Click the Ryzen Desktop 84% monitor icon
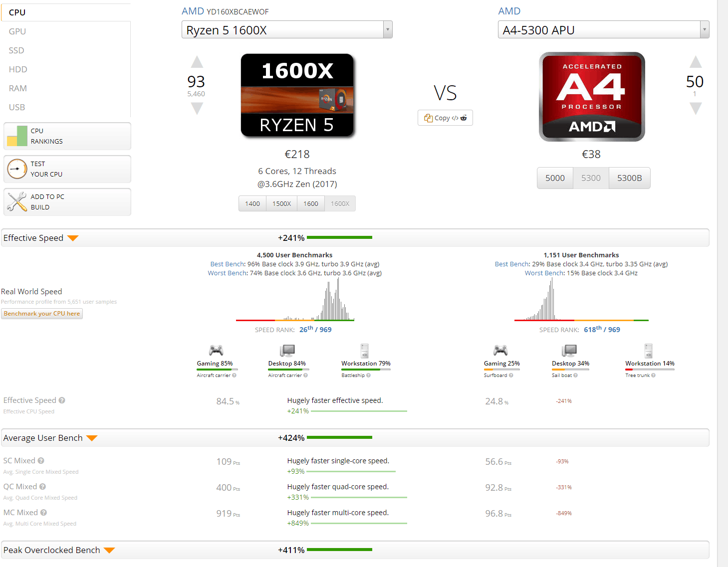This screenshot has width=728, height=567. (287, 351)
